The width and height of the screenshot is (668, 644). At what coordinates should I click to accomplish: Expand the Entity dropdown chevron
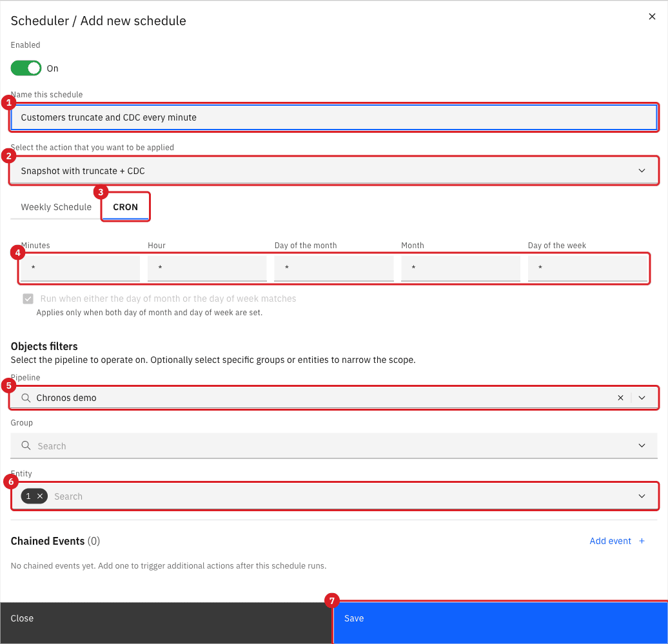pos(642,496)
